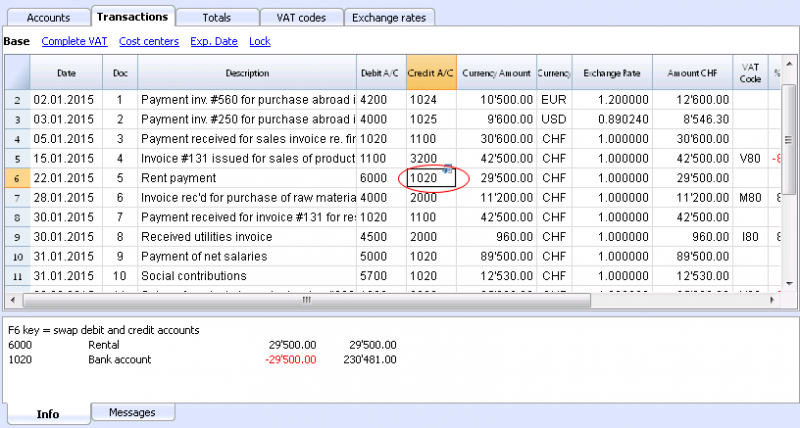Screen dimensions: 800x428
Task: Click the EUR currency cell
Action: (x=554, y=100)
